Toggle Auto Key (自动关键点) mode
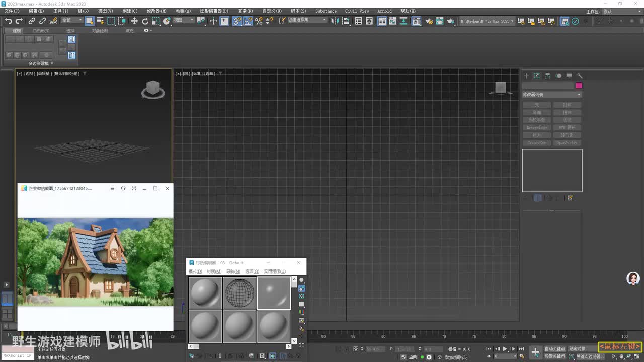Image resolution: width=644 pixels, height=362 pixels. tap(555, 349)
